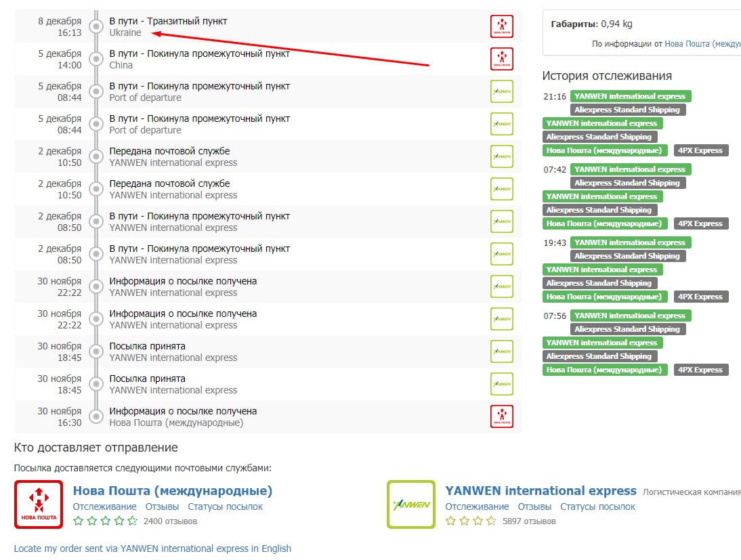Image resolution: width=741 pixels, height=560 pixels.
Task: Click 'Габариты: 0,94 kg' text
Action: [x=592, y=24]
